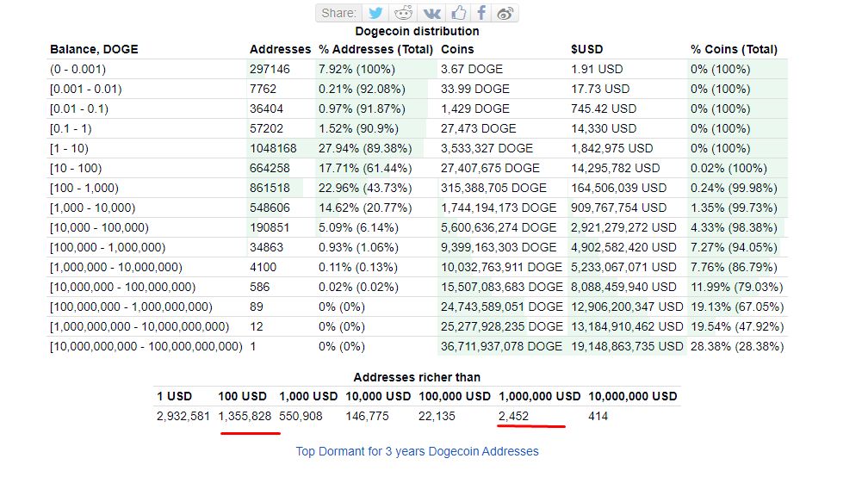Select the [1 - 10) balance row
The image size is (868, 477).
coord(418,148)
